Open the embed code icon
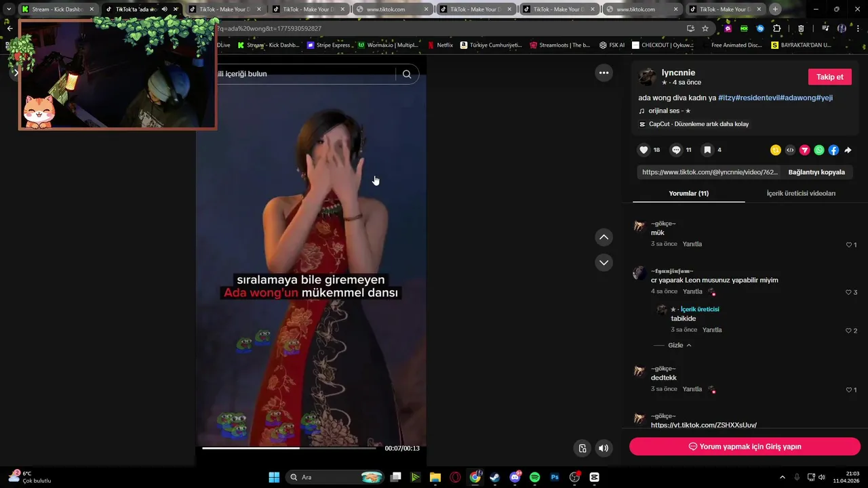This screenshot has width=868, height=488. pyautogui.click(x=790, y=150)
